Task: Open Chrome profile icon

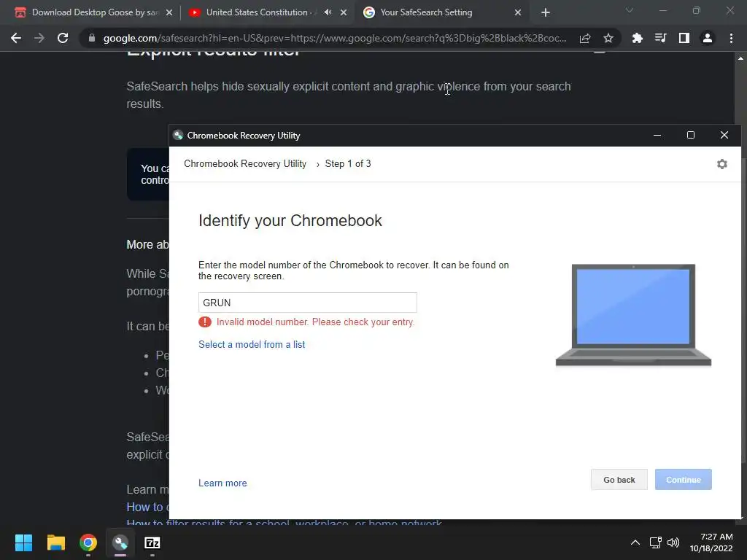Action: [x=708, y=38]
